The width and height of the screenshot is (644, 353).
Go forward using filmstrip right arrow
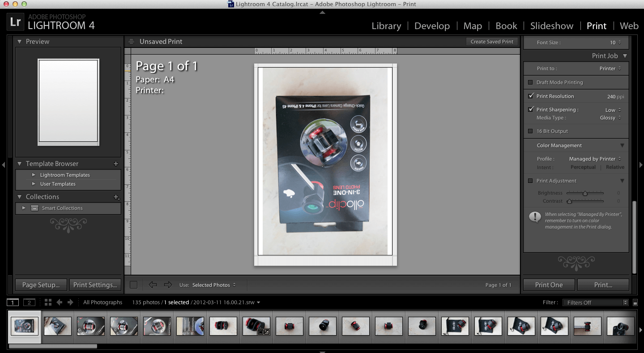click(x=70, y=302)
